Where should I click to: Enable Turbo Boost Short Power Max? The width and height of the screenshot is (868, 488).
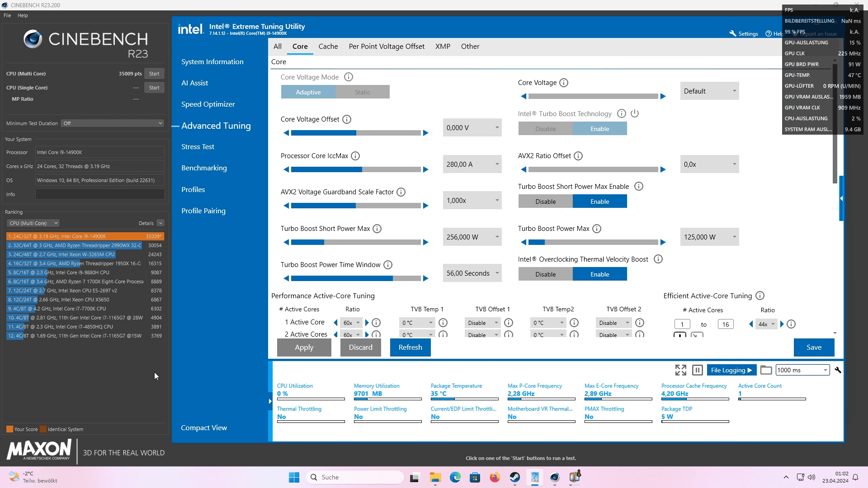coord(600,202)
